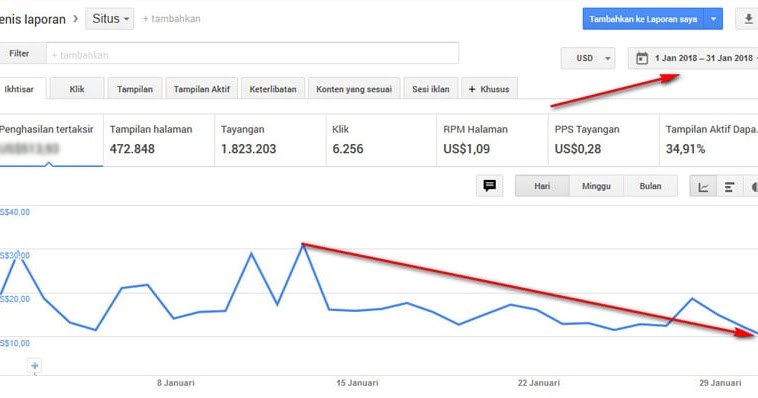Select the Penghasilan tertaksir metric card
Screen dimensions: 758x398
[51, 140]
